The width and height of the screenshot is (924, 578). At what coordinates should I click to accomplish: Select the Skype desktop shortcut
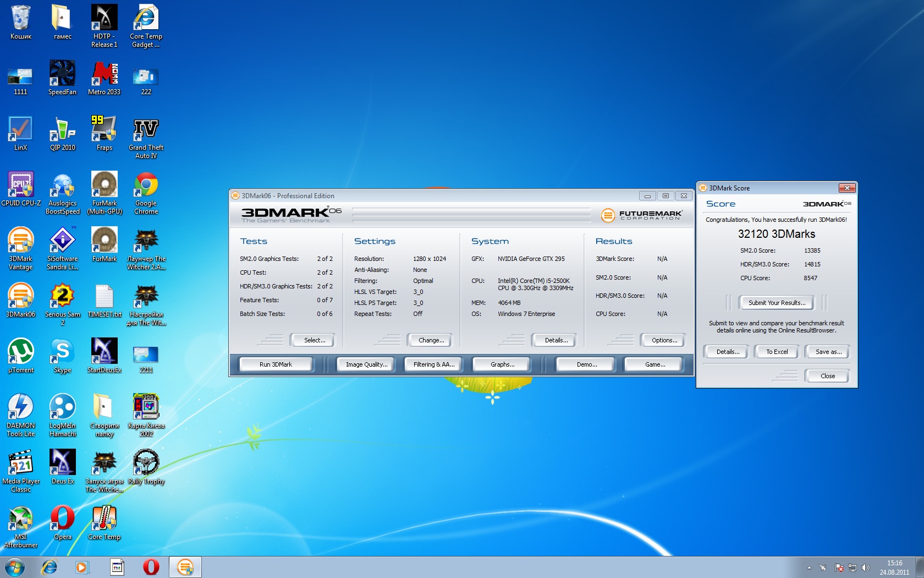(x=62, y=356)
